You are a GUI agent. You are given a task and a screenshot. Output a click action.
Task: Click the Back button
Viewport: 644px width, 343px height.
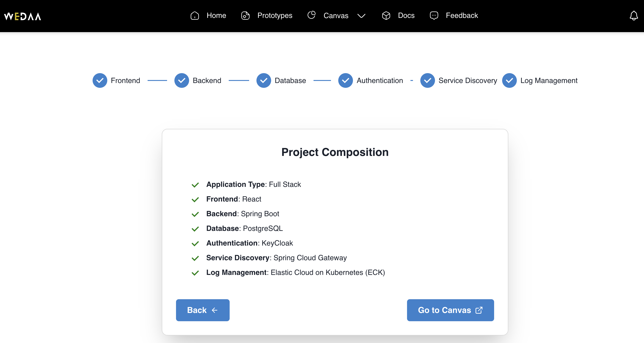click(203, 310)
